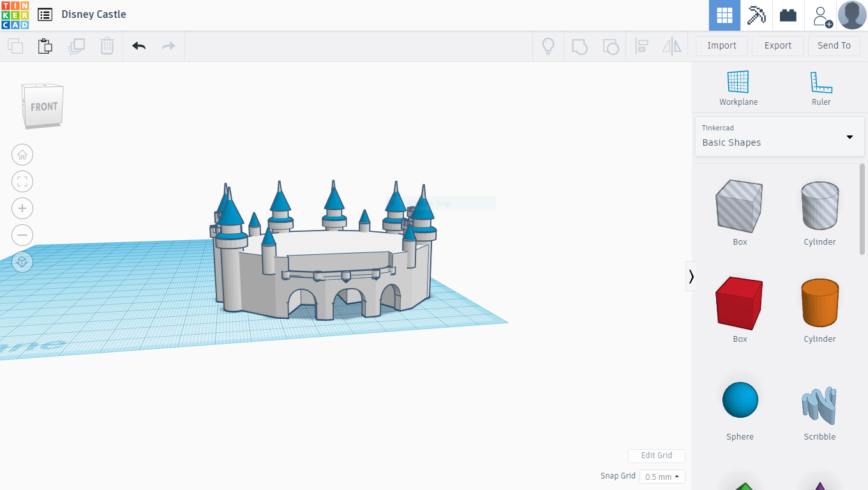The image size is (868, 490).
Task: Toggle orthographic perspective view cube button
Action: click(x=22, y=262)
